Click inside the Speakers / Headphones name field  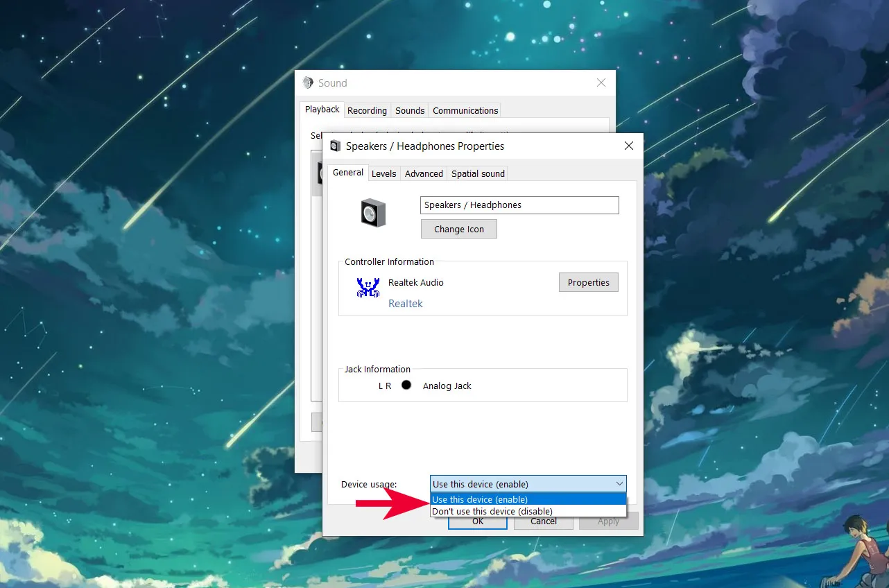coord(519,205)
